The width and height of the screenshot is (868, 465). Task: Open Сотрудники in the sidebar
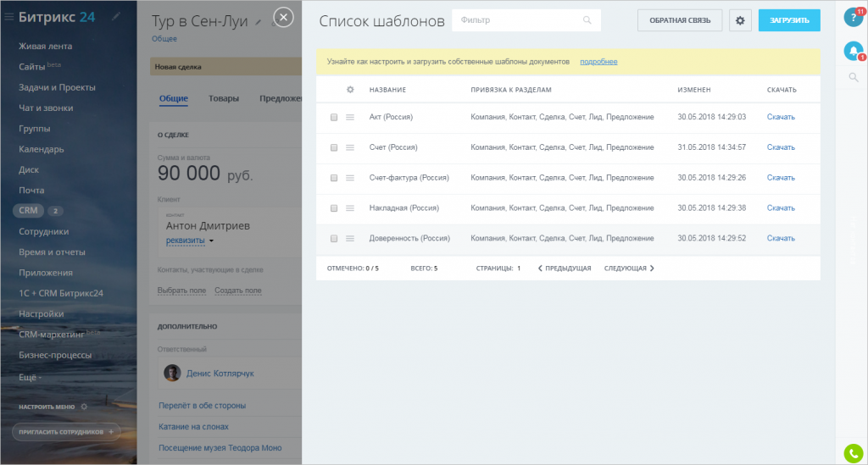pyautogui.click(x=44, y=232)
